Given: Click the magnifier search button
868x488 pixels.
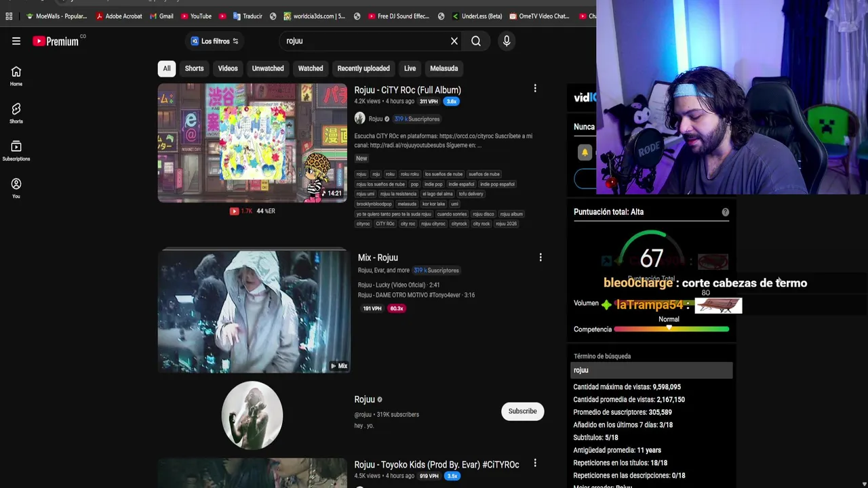Looking at the screenshot, I should (x=476, y=41).
